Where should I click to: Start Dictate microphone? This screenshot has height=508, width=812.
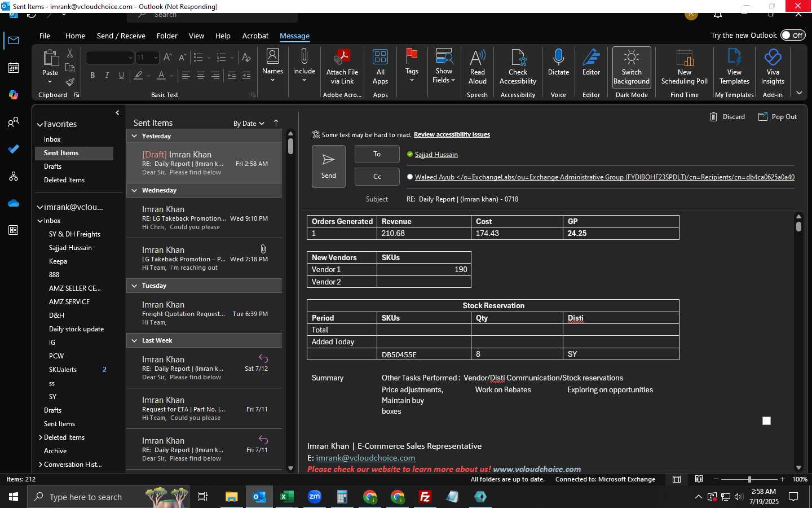[558, 62]
